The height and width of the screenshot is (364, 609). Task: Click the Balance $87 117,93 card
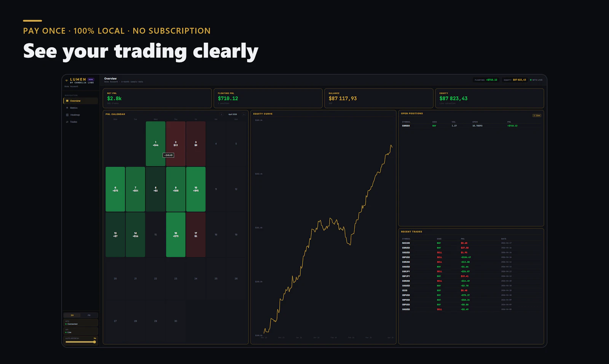point(379,99)
